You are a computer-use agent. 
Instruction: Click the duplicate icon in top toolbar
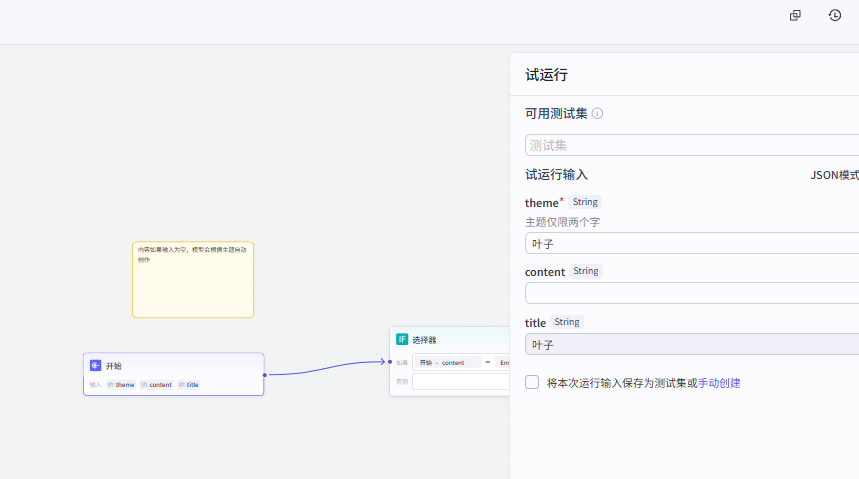(x=795, y=15)
